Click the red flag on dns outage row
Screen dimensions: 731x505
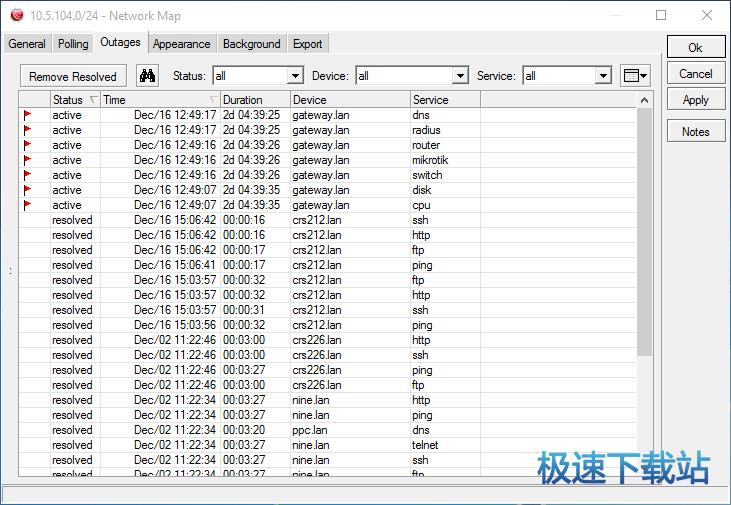coord(28,115)
